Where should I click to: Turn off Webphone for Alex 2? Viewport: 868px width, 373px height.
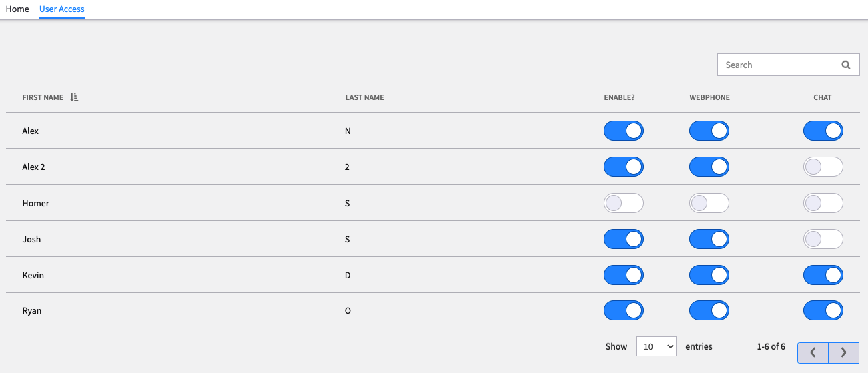(709, 167)
